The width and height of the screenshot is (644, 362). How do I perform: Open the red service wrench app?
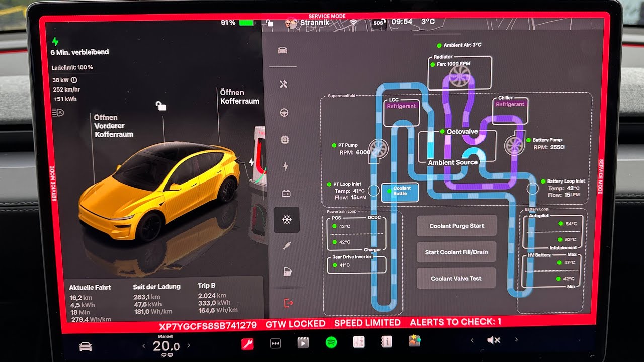(247, 343)
